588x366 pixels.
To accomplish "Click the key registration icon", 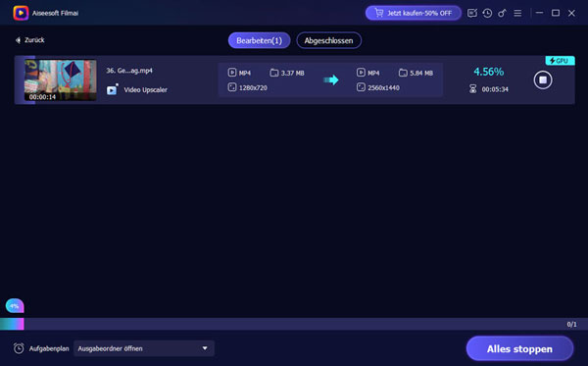I will click(502, 13).
